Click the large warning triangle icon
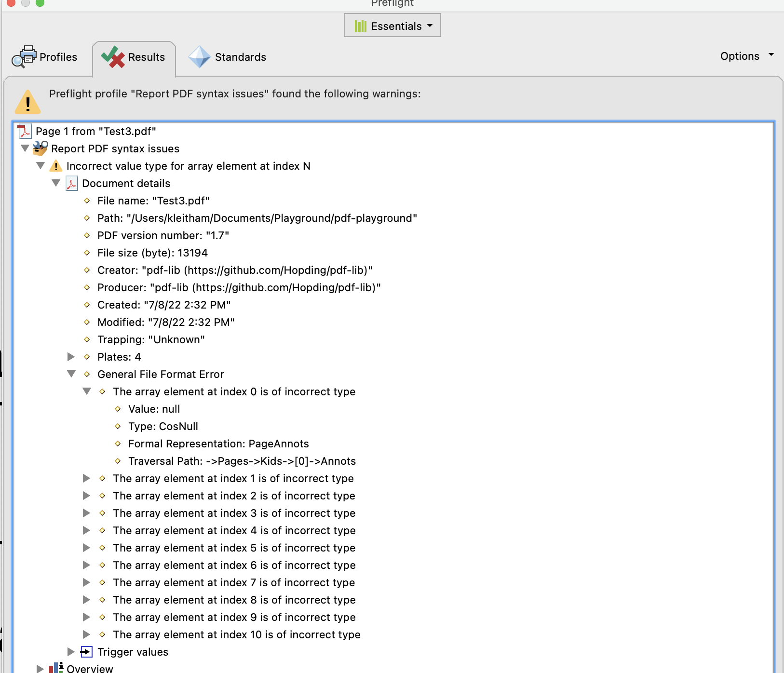Screen dimensions: 784x673 pos(27,101)
